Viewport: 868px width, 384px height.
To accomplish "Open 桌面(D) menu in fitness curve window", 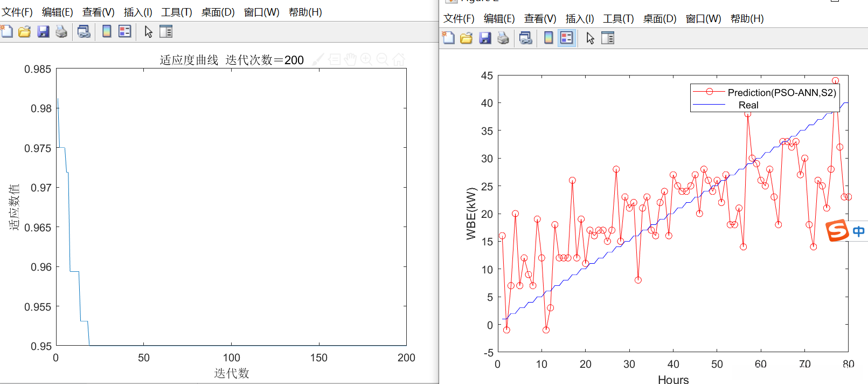I will pos(218,12).
